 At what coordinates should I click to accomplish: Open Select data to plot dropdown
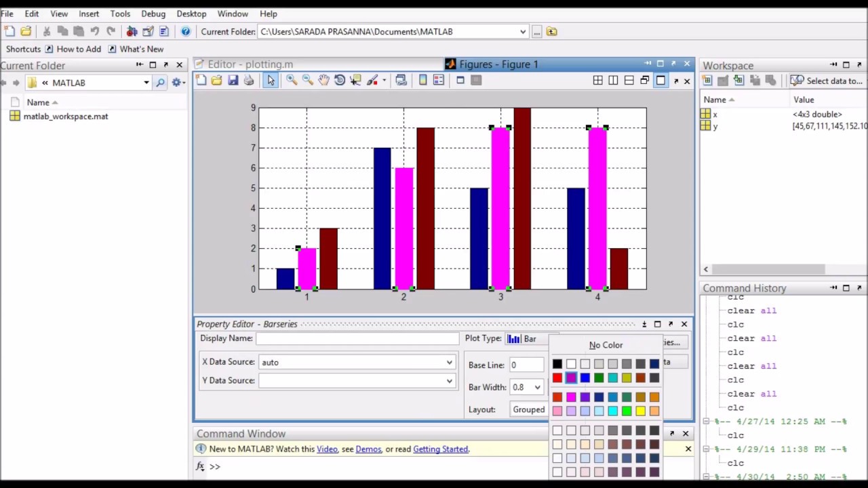coord(827,81)
